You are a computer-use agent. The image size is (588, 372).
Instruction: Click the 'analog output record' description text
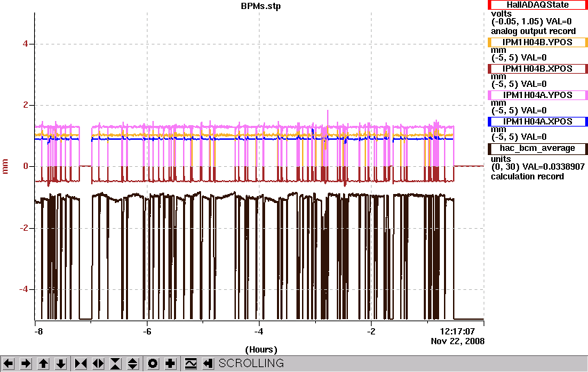coord(533,31)
